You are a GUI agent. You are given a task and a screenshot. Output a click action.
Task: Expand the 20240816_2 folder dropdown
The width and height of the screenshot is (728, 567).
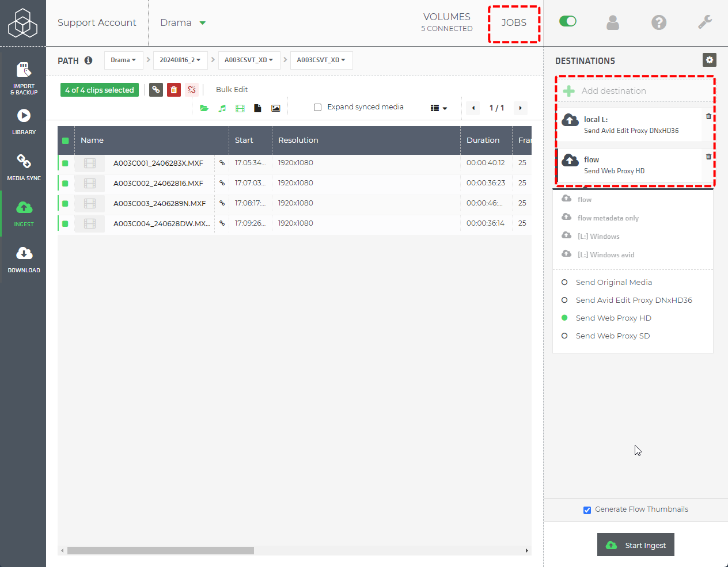[180, 60]
